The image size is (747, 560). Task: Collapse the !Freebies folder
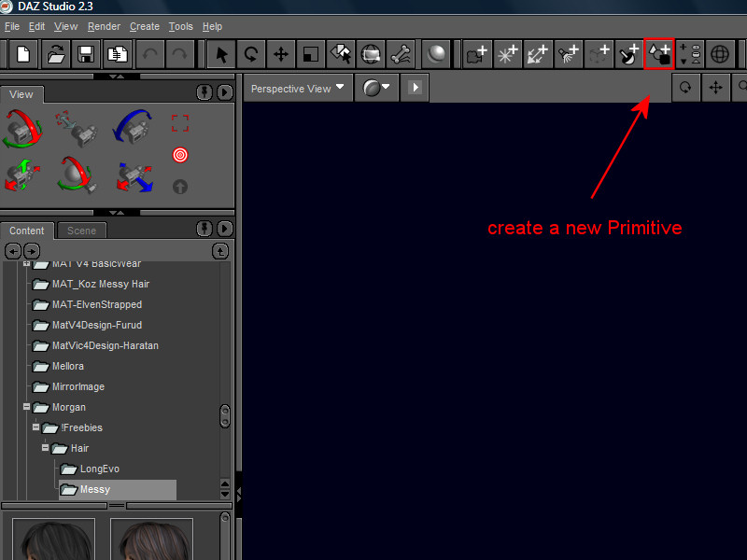pyautogui.click(x=35, y=427)
